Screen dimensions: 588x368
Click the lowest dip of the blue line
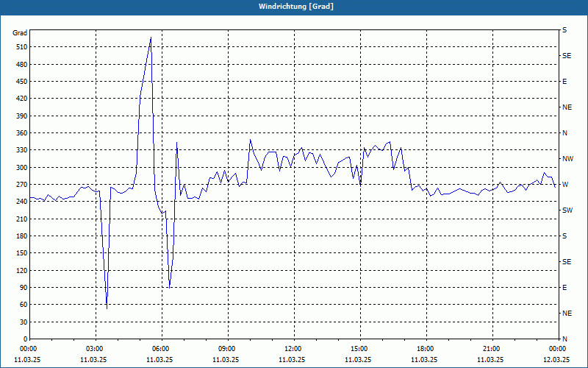coord(107,308)
